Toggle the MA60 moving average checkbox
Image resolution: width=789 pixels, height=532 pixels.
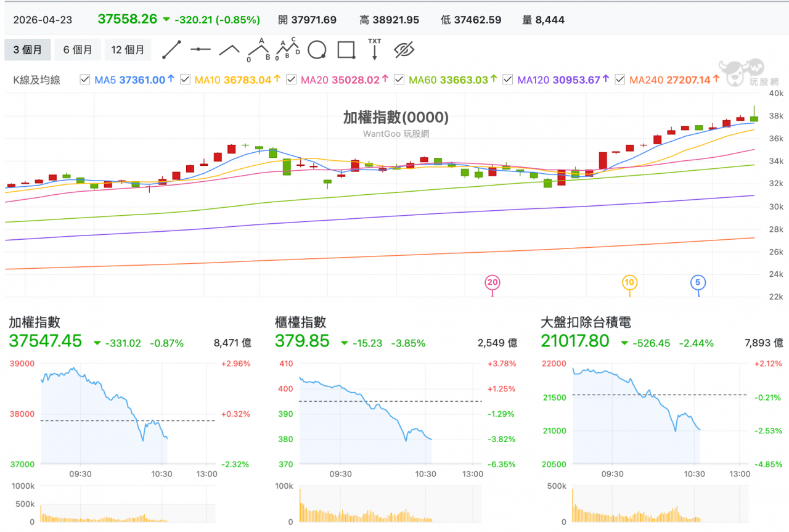(399, 80)
